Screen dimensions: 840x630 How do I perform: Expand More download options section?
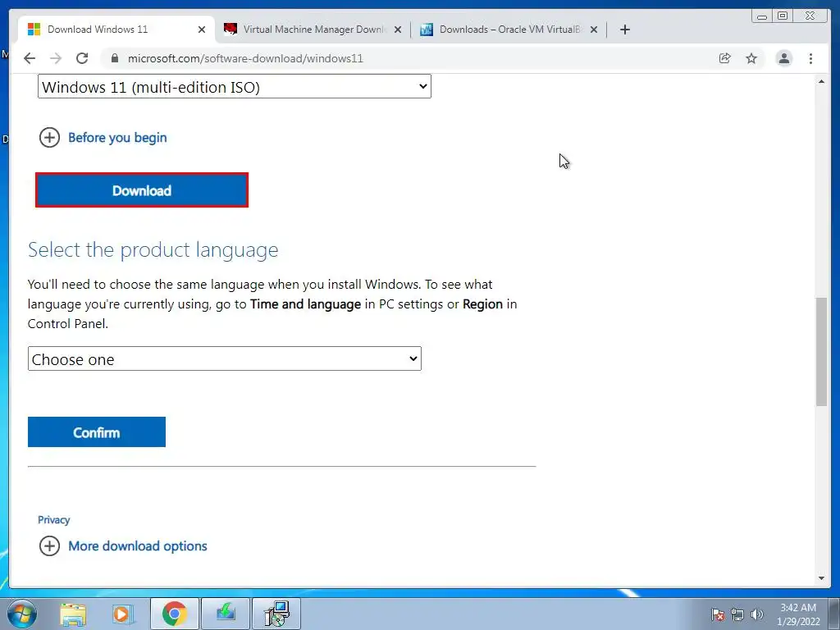(123, 546)
